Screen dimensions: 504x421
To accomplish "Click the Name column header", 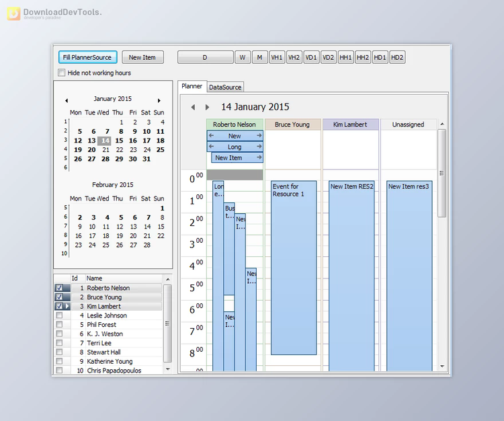I will [124, 278].
